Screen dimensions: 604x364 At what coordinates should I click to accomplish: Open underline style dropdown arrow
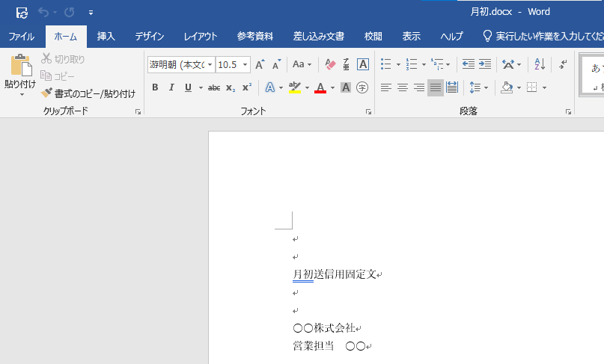(x=201, y=87)
